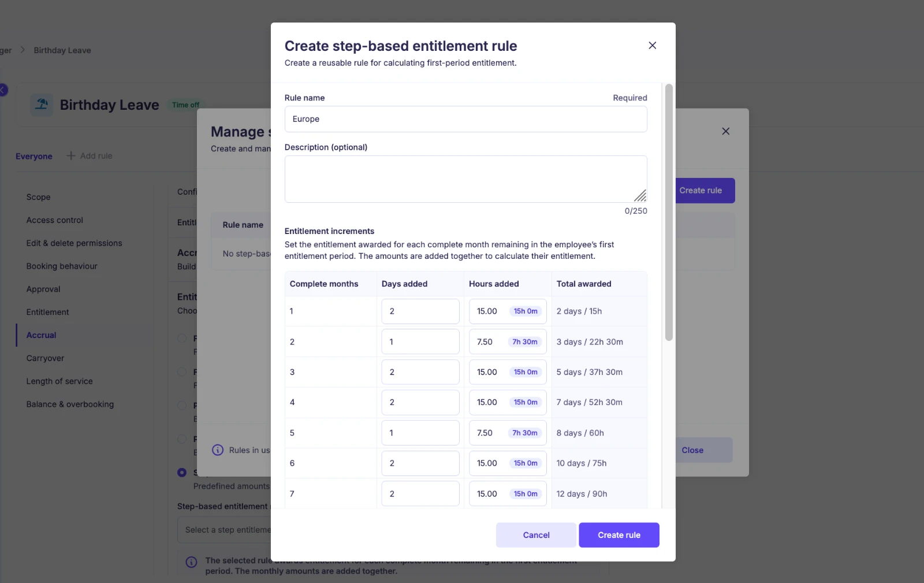This screenshot has width=924, height=583.
Task: Open the Accrual settings section
Action: (x=41, y=335)
